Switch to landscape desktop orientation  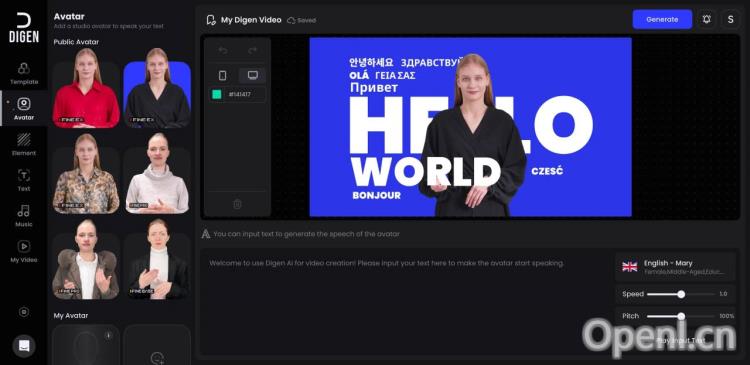(253, 75)
